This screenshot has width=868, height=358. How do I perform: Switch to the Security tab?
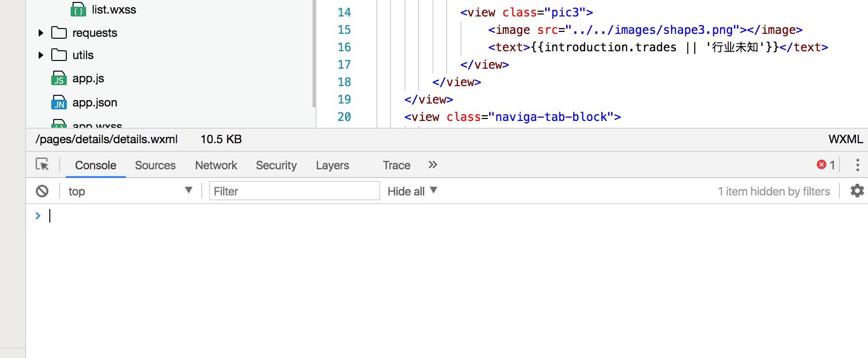[276, 165]
